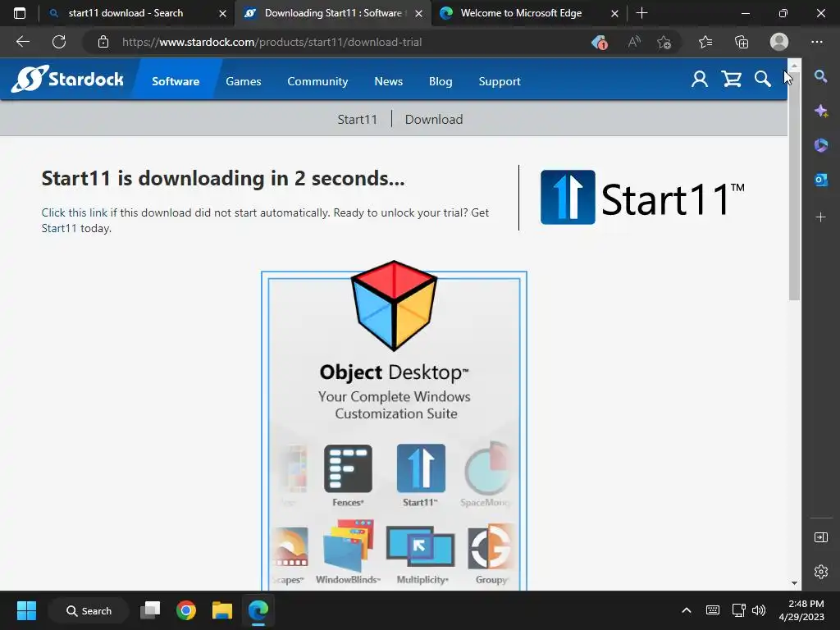Hide the Edge sidebar
840x630 pixels.
820,537
